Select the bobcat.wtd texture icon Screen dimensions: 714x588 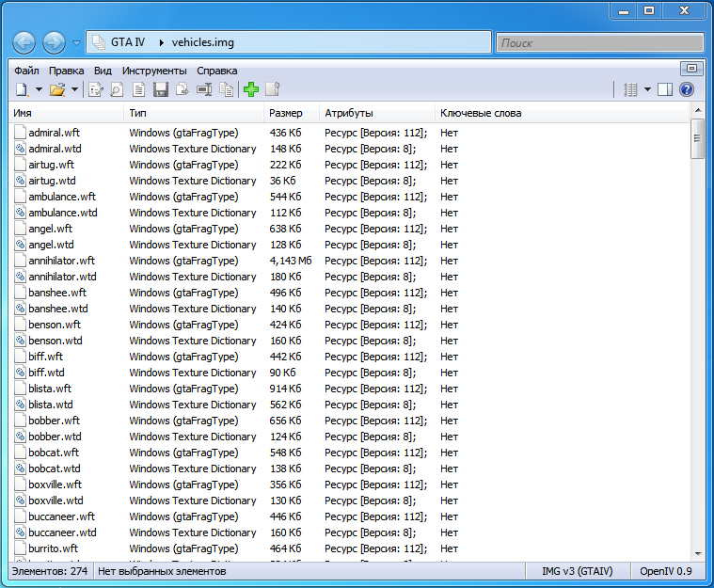(x=20, y=469)
